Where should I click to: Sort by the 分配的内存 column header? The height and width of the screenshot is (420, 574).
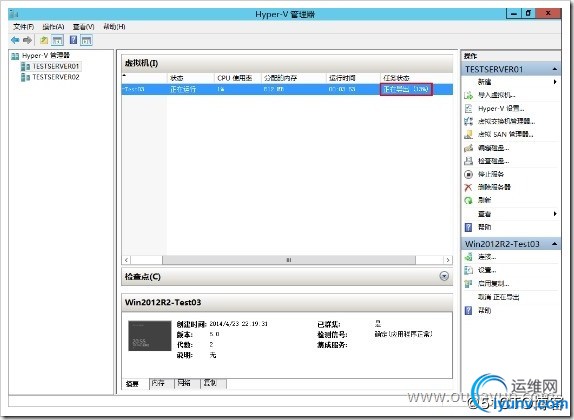tap(294, 78)
